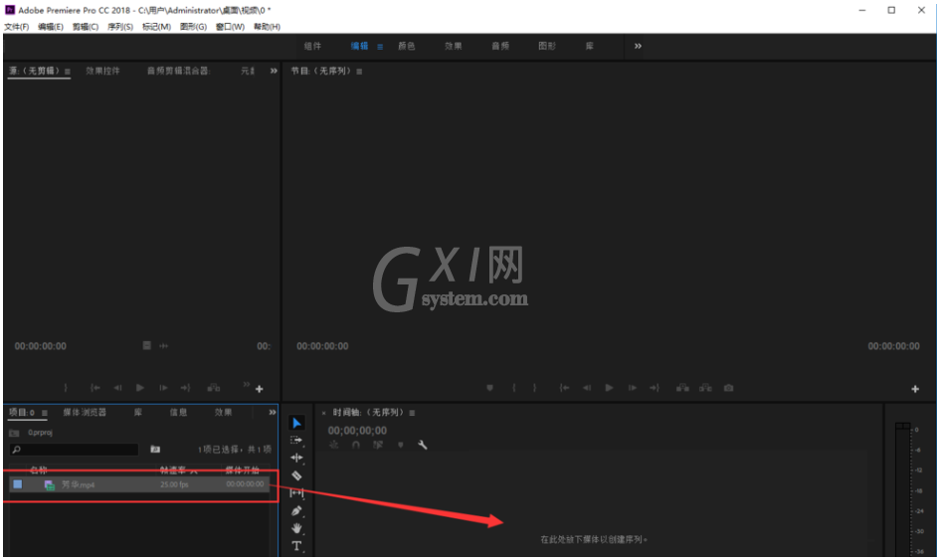Viewport: 938px width, 560px height.
Task: Switch to 图形 workspace
Action: tap(547, 46)
